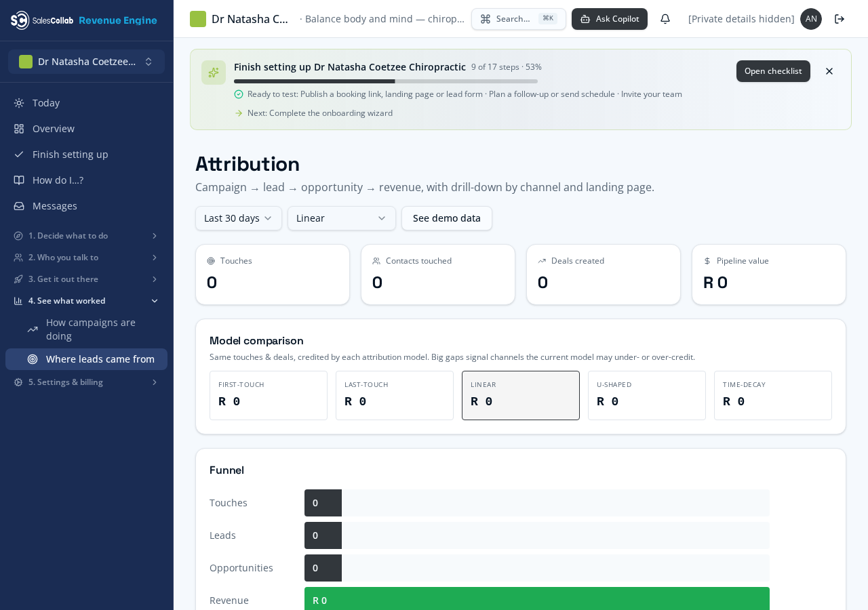Click the Pipeline value dollar icon

(x=707, y=261)
